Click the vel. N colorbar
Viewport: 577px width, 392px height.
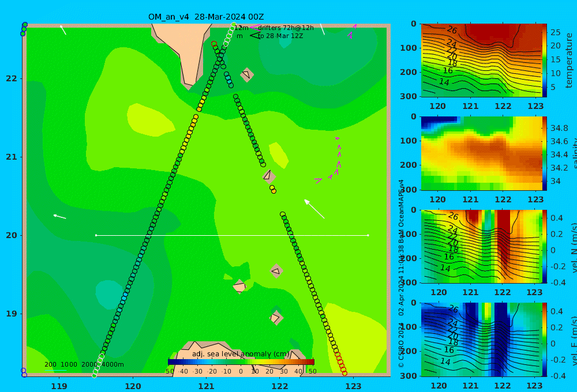click(545, 246)
